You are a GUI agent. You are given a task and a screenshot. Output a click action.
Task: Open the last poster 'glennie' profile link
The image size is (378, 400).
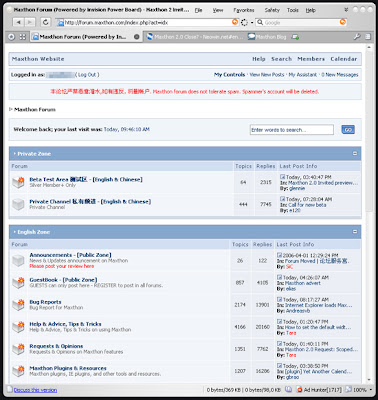pyautogui.click(x=297, y=188)
